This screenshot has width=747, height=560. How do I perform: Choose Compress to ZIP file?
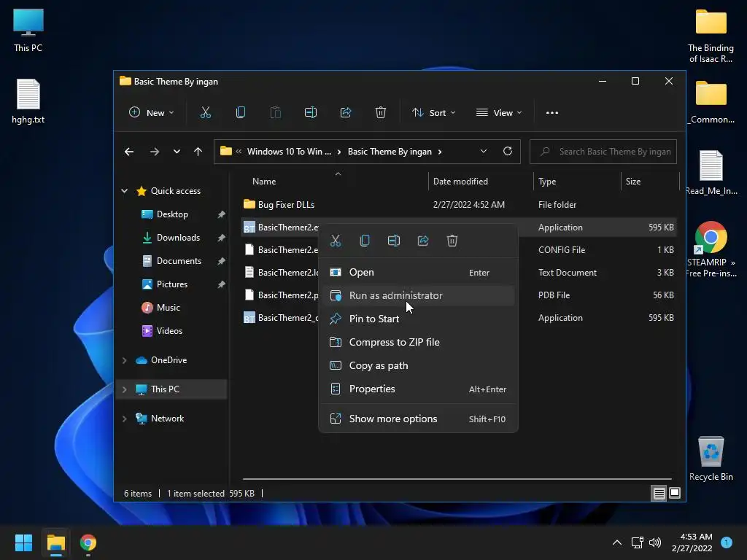pos(418,343)
